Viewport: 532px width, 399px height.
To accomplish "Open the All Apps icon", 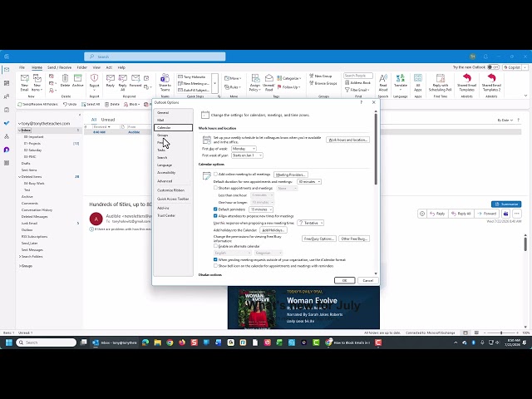I will tap(418, 82).
